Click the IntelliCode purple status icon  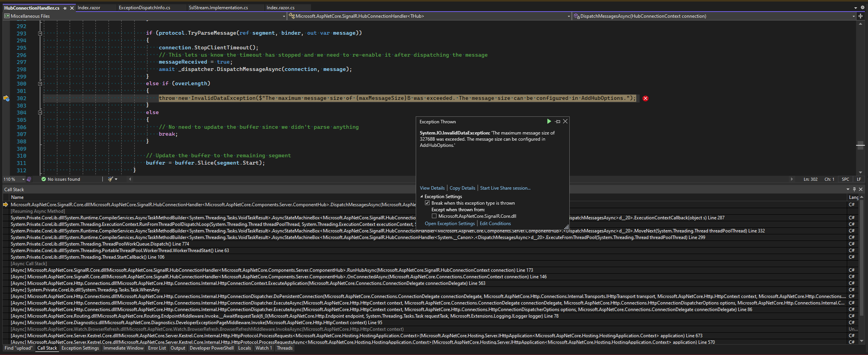click(x=29, y=179)
